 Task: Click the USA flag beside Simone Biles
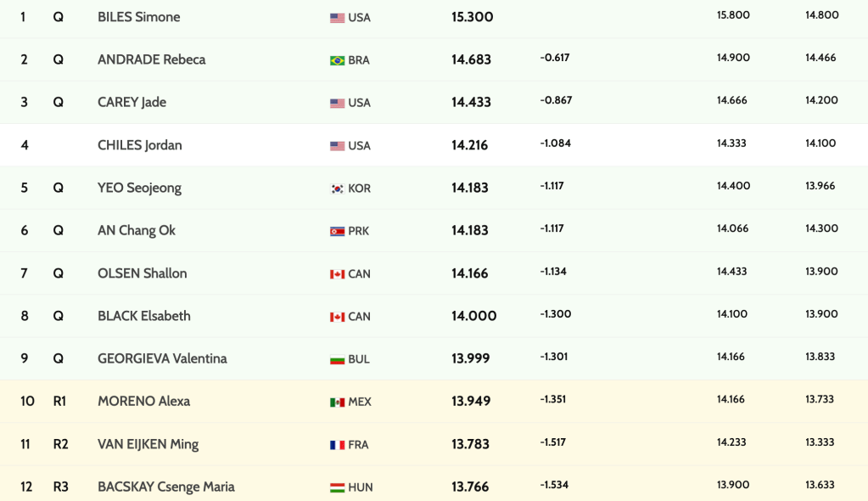337,18
